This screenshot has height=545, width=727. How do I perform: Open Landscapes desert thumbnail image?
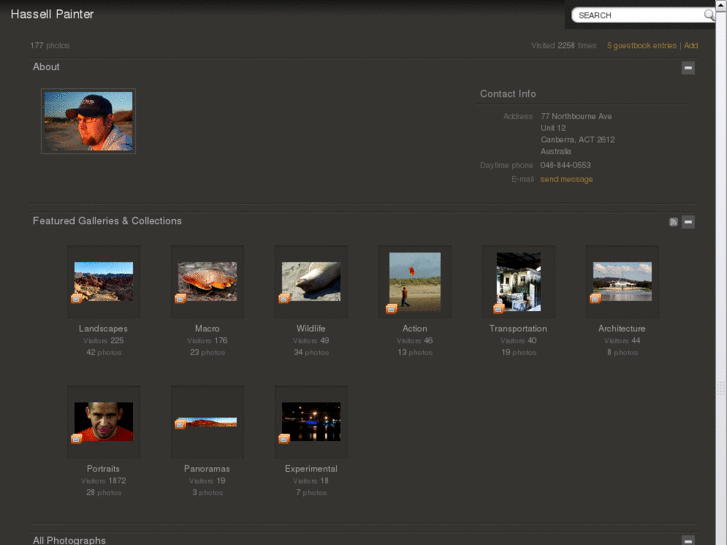pos(103,282)
